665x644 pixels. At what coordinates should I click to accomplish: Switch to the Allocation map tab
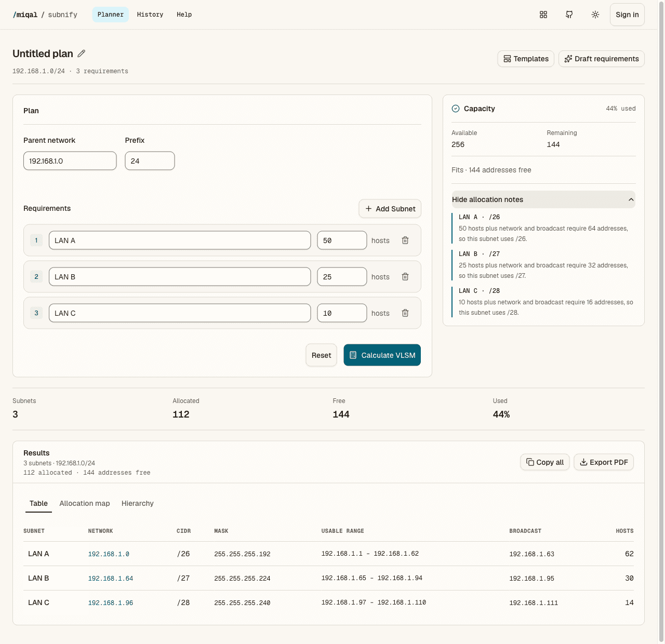pyautogui.click(x=85, y=503)
